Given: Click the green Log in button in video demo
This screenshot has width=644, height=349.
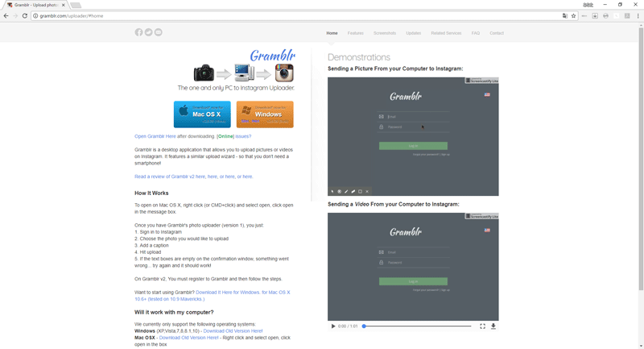Looking at the screenshot, I should coord(413,281).
